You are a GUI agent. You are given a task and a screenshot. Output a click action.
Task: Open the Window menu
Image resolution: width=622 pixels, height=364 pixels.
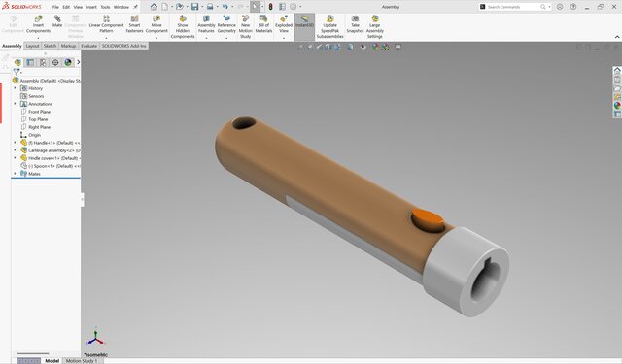point(121,7)
